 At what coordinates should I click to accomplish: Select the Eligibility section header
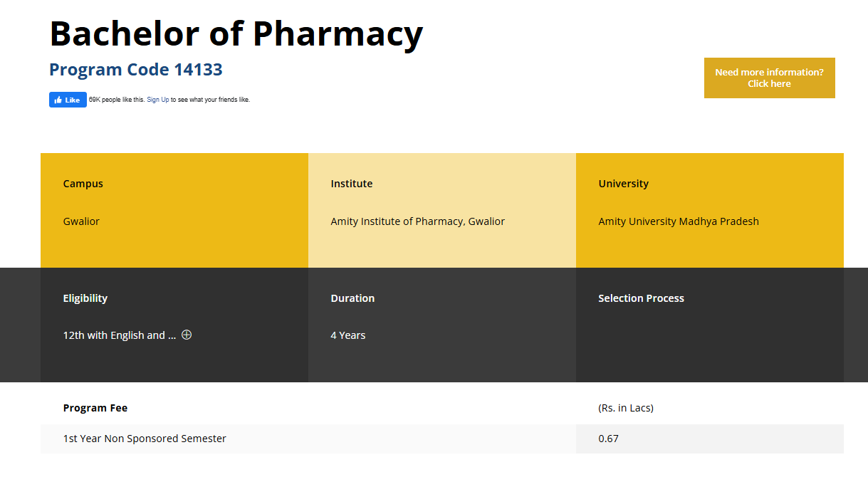pyautogui.click(x=85, y=298)
